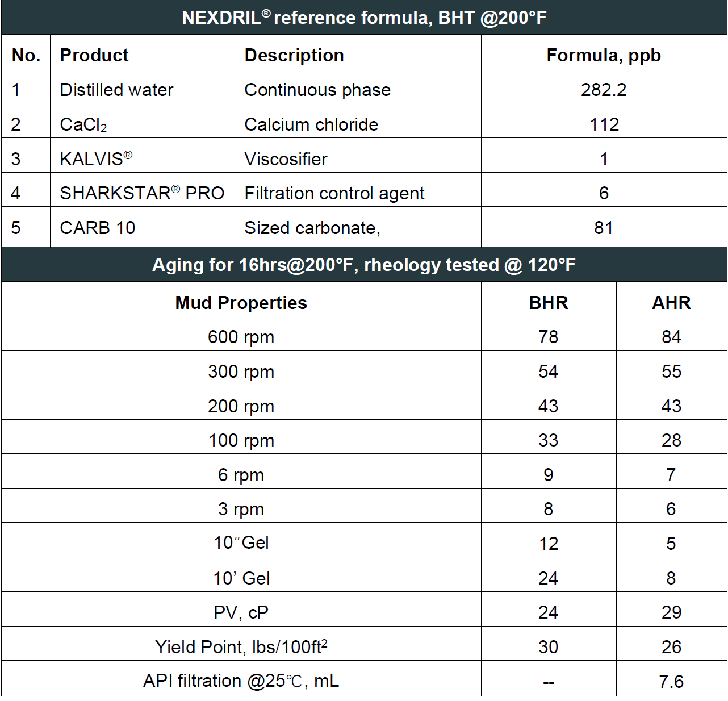Select the 282.2 formula value
Image resolution: width=728 pixels, height=701 pixels.
604,90
